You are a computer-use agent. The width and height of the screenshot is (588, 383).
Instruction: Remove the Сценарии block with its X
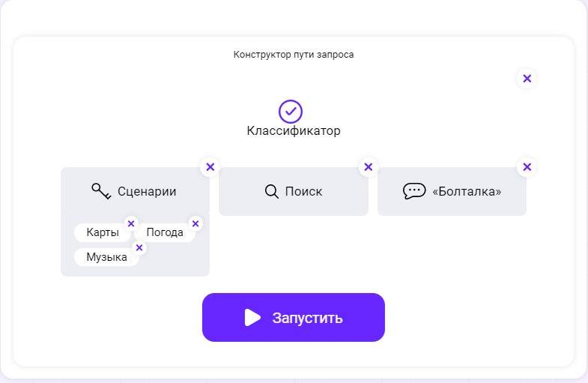pos(210,167)
